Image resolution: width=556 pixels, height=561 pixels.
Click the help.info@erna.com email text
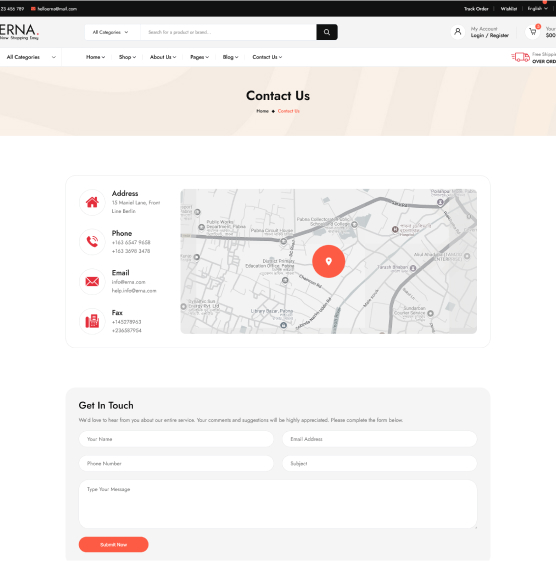134,291
